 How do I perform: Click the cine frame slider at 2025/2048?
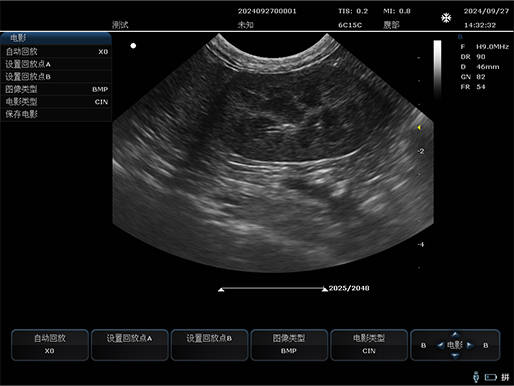tap(273, 289)
